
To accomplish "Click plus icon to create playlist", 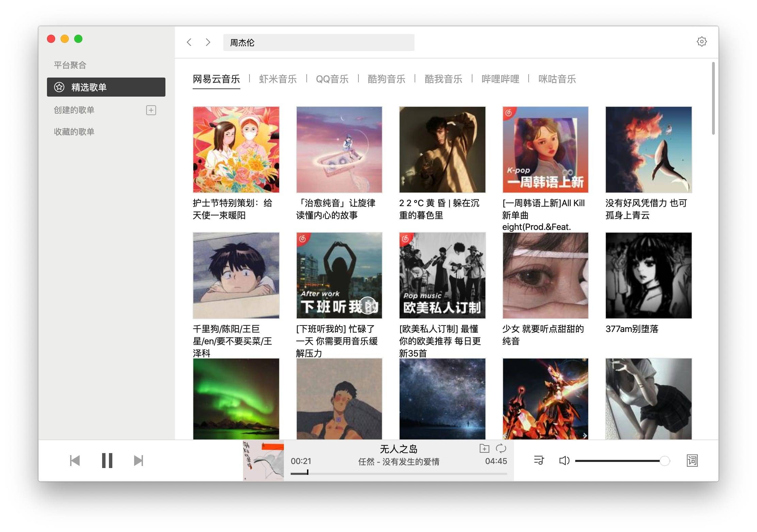I will click(x=151, y=110).
